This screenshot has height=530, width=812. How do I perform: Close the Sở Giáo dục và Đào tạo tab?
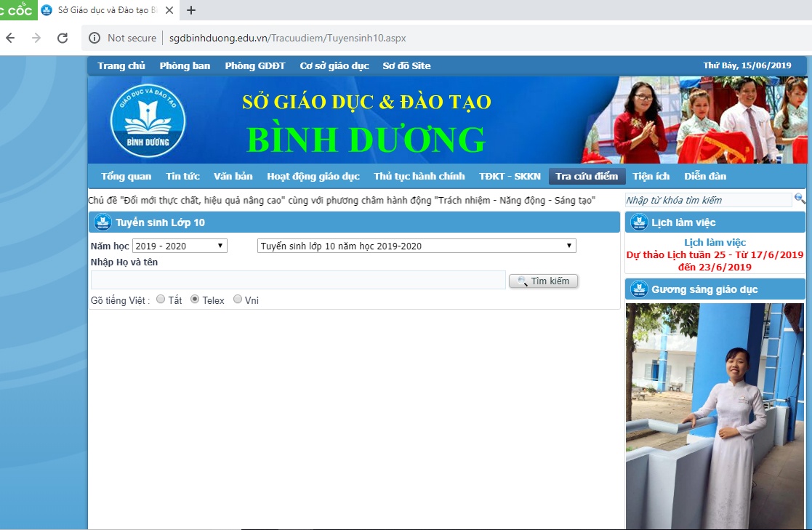(x=169, y=10)
